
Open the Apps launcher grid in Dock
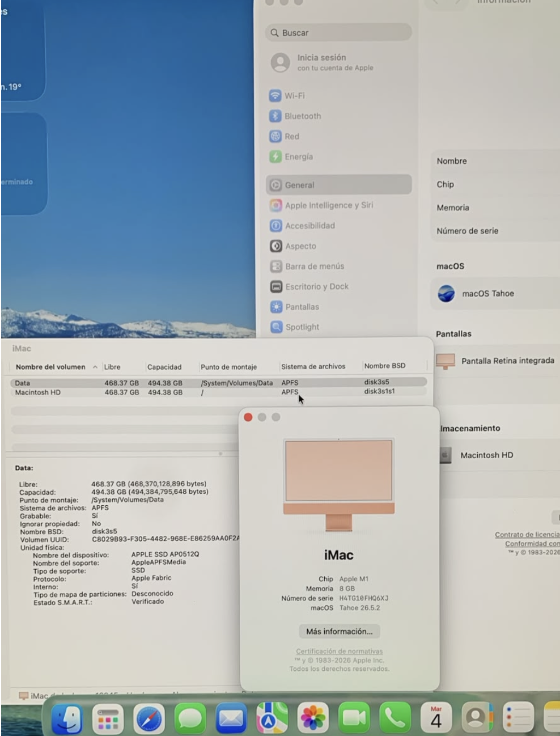108,719
